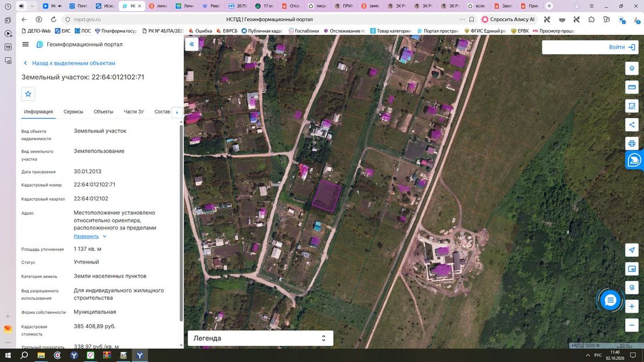Collapse the side information panel
The image size is (644, 362).
click(192, 45)
